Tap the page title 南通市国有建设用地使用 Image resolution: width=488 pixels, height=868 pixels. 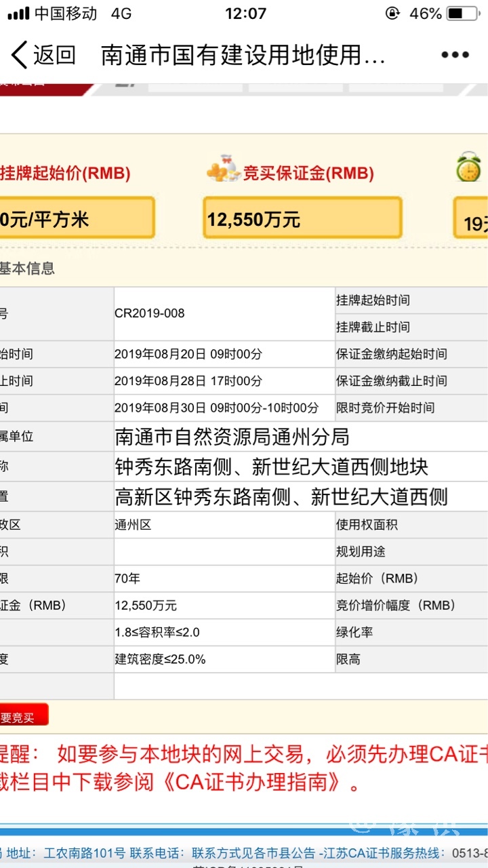tap(243, 55)
